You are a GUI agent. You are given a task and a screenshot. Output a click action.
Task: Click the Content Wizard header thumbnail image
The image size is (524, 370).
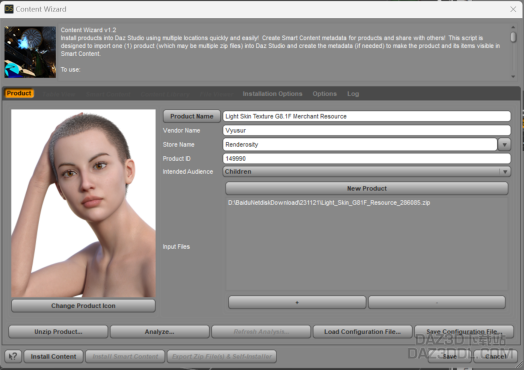(30, 52)
